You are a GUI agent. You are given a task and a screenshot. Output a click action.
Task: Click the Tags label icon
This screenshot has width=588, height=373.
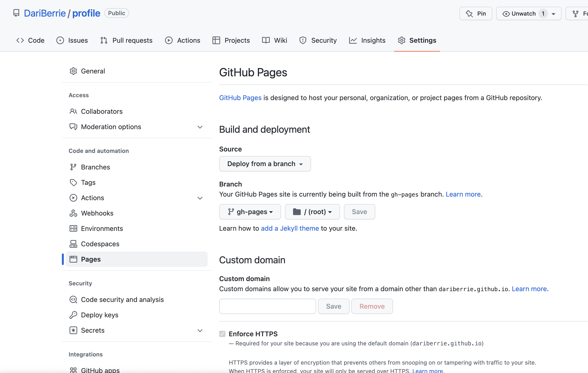(x=73, y=182)
